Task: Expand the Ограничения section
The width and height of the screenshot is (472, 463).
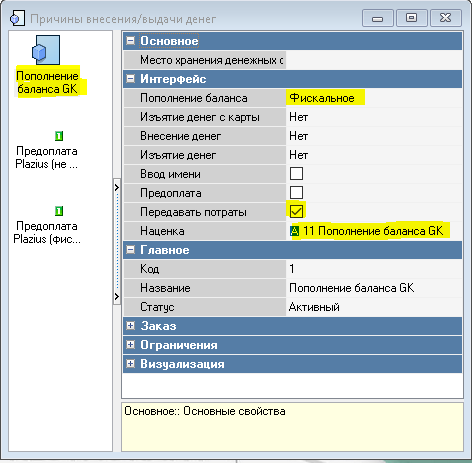Action: tap(131, 345)
